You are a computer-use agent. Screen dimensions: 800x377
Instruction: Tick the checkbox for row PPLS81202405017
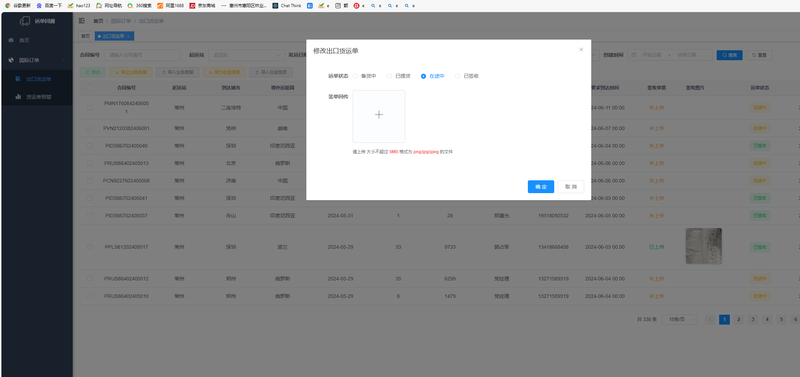(x=90, y=247)
